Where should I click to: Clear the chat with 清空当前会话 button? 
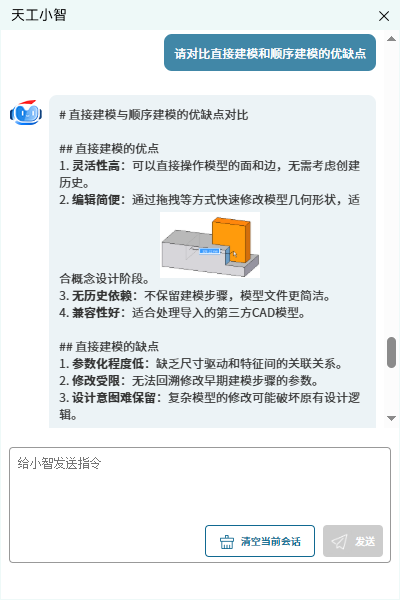coord(260,541)
